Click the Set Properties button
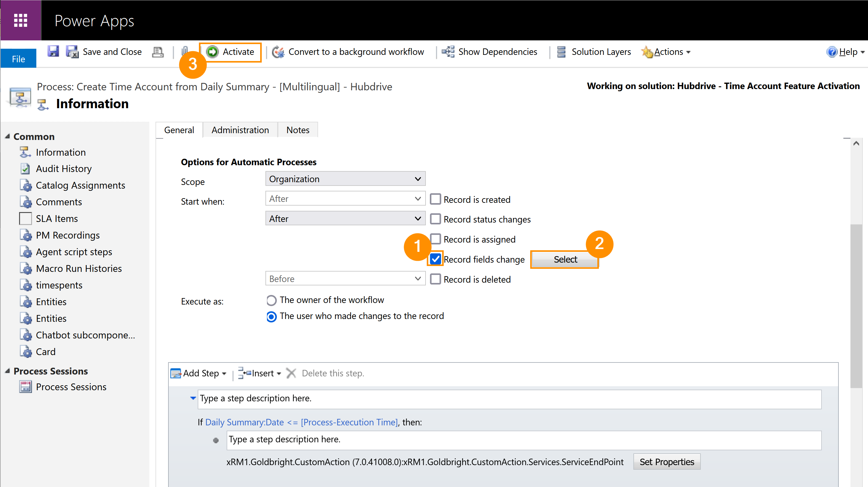This screenshot has height=487, width=868. 666,461
